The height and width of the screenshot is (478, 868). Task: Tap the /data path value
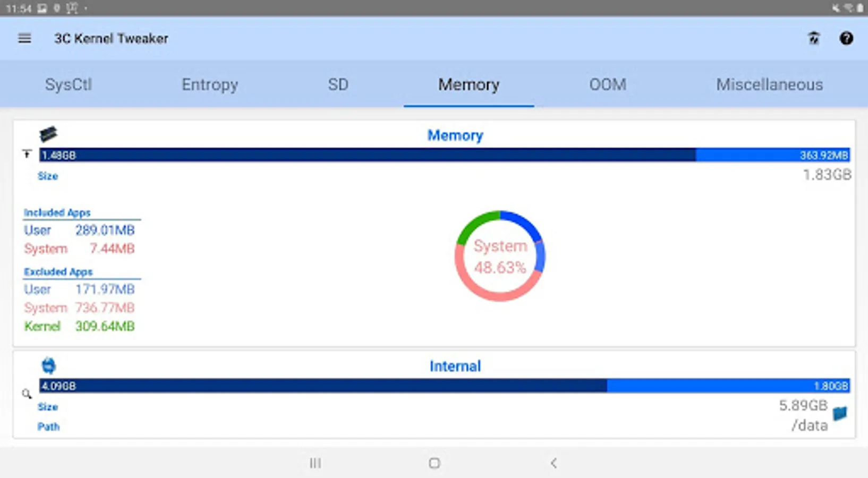(810, 425)
